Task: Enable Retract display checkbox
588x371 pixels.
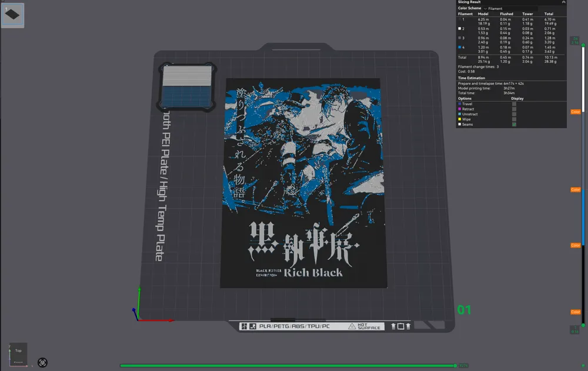Action: pyautogui.click(x=514, y=109)
